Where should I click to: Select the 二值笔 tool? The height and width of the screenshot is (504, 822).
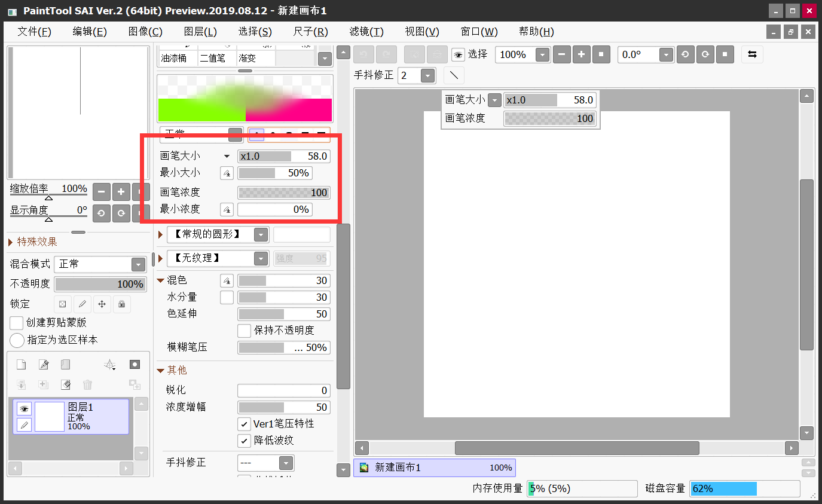point(217,58)
